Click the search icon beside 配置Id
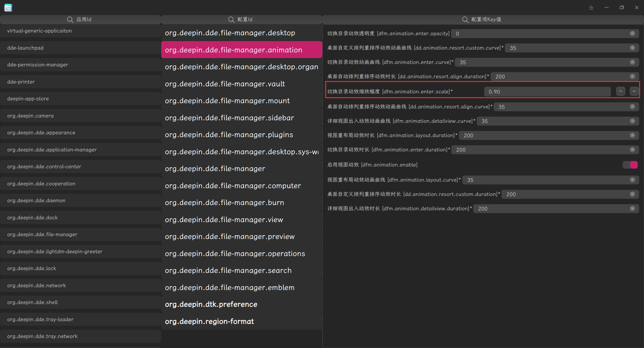The width and height of the screenshot is (644, 348). (x=231, y=19)
